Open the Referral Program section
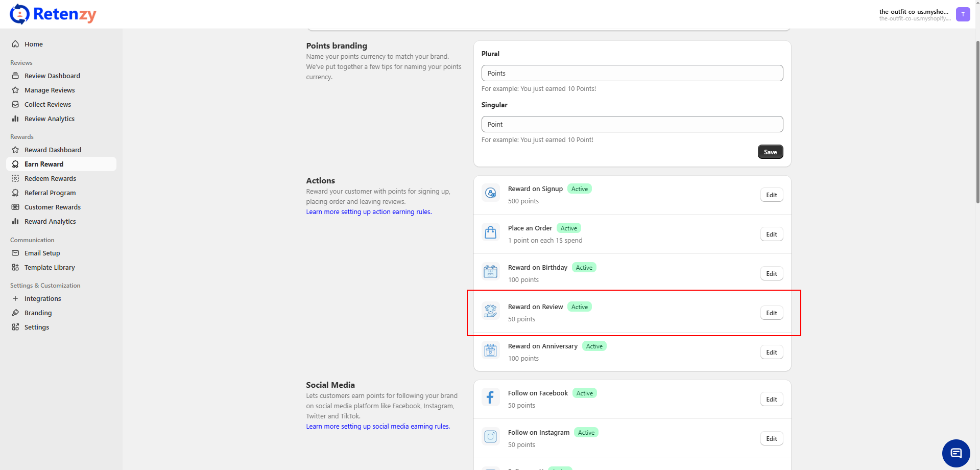Screen dimensions: 980x470 pos(50,193)
